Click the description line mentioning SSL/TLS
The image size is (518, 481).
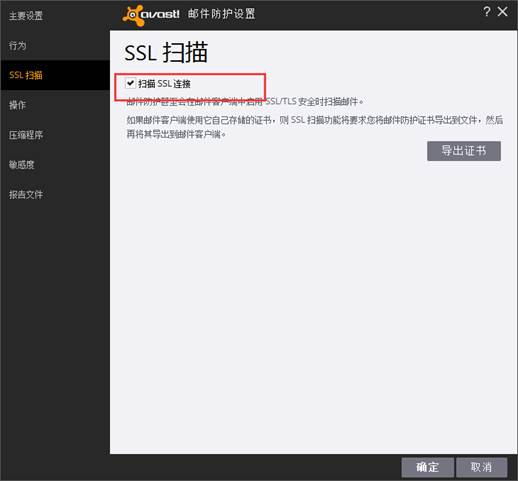pyautogui.click(x=244, y=101)
